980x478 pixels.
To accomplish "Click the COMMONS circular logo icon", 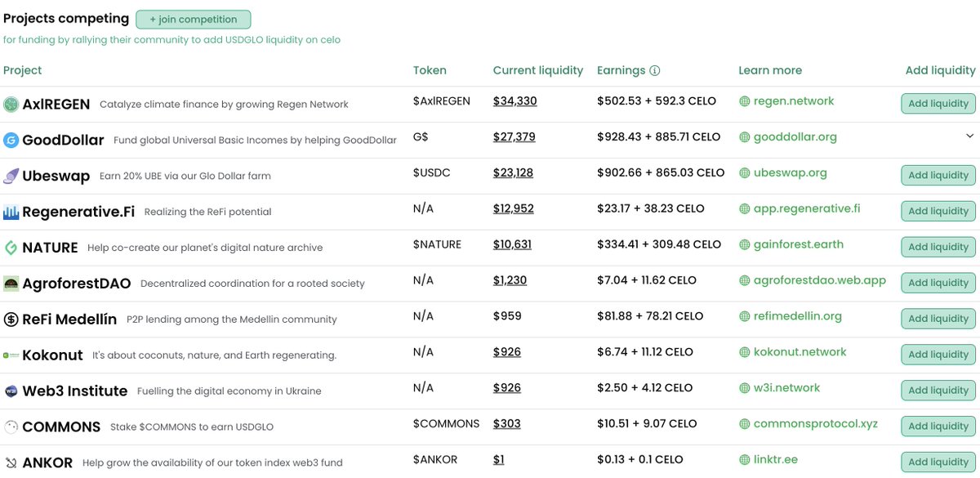I will pyautogui.click(x=11, y=427).
